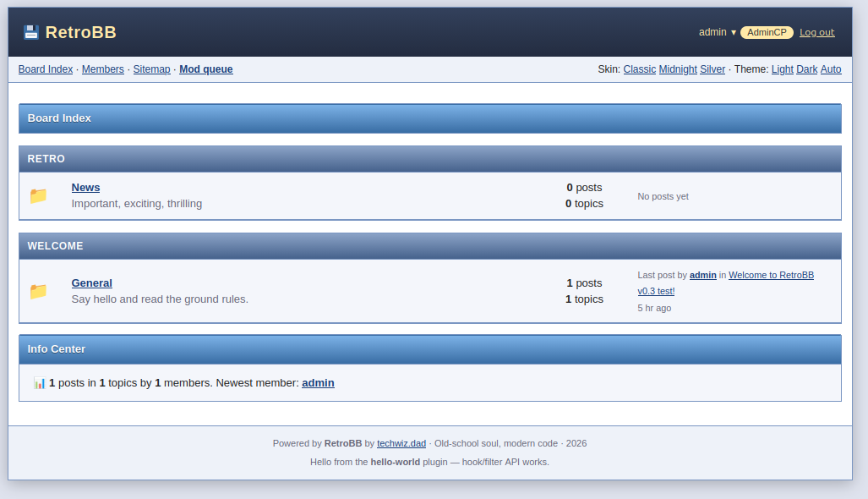Open the admin user dropdown menu
Image resolution: width=868 pixels, height=499 pixels.
coord(718,32)
